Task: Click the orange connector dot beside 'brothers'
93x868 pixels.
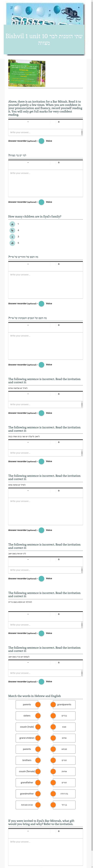Action: coord(38,760)
